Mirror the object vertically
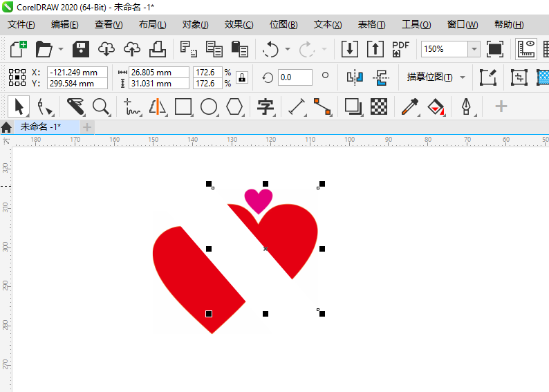The image size is (549, 392). 381,77
